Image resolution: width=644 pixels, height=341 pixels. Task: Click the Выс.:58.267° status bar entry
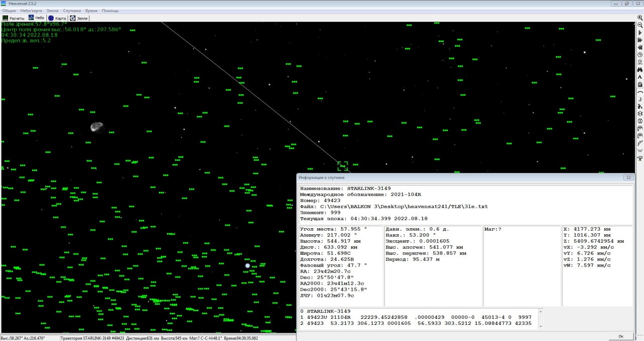click(x=11, y=338)
